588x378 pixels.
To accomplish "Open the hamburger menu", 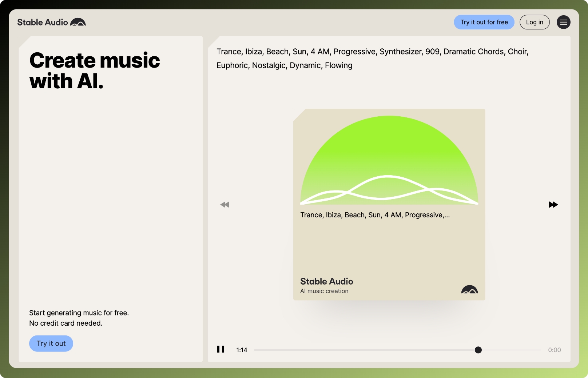I will click(563, 22).
